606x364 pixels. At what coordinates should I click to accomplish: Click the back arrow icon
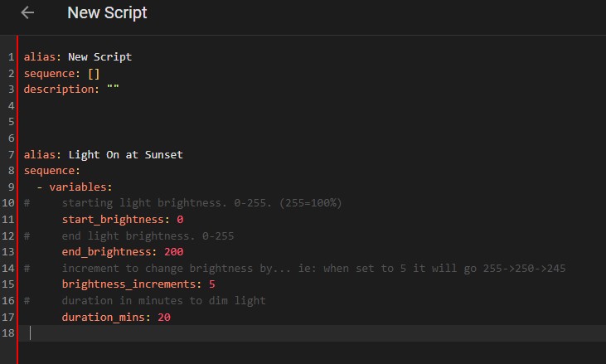[27, 13]
